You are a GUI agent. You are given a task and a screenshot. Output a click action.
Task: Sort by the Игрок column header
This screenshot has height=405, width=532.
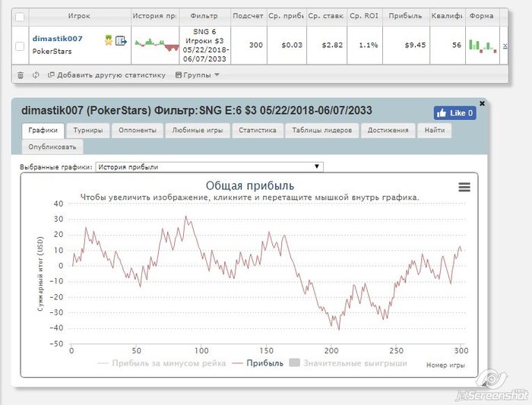coord(79,16)
